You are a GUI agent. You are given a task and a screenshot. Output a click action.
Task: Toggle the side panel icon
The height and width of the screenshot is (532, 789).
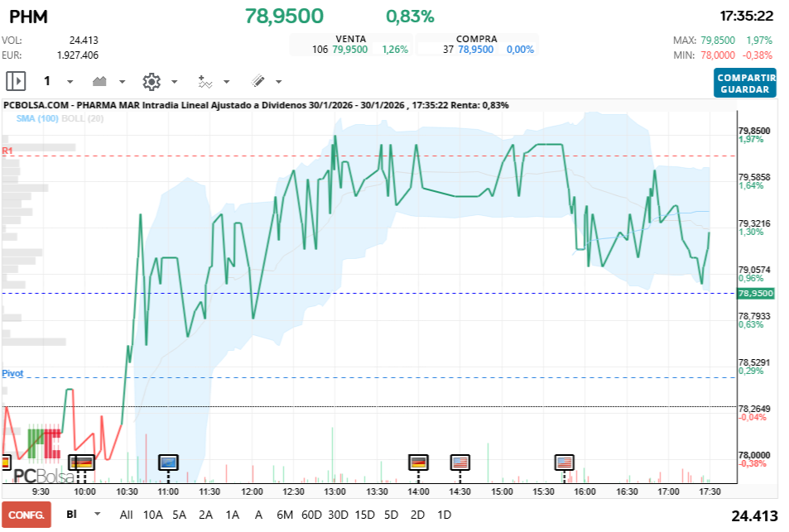[x=16, y=81]
